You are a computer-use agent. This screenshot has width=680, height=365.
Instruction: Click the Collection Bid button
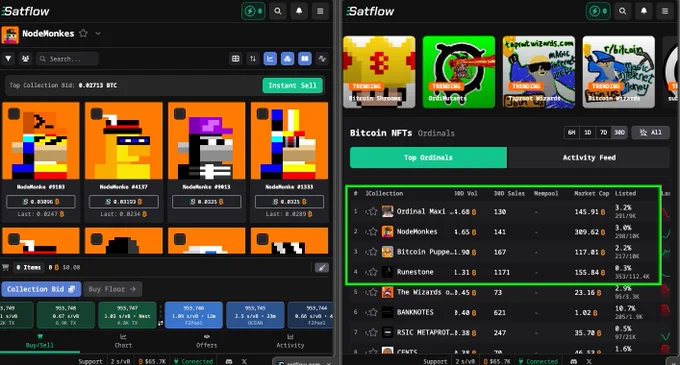[41, 289]
